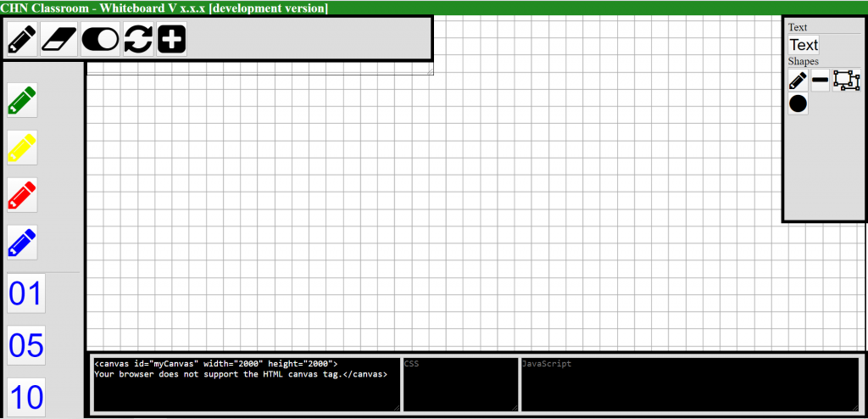Select the eraser tool
The image size is (868, 419).
[x=58, y=39]
